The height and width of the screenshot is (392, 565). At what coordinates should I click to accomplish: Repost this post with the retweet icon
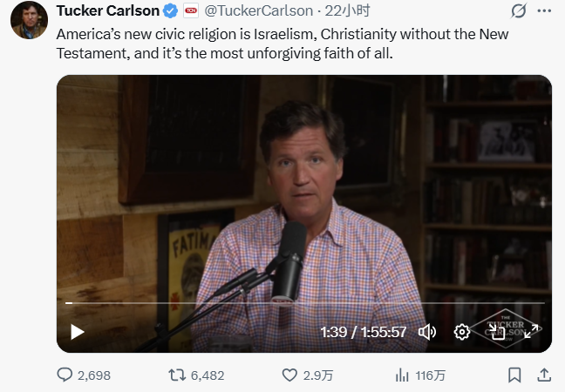tap(177, 375)
